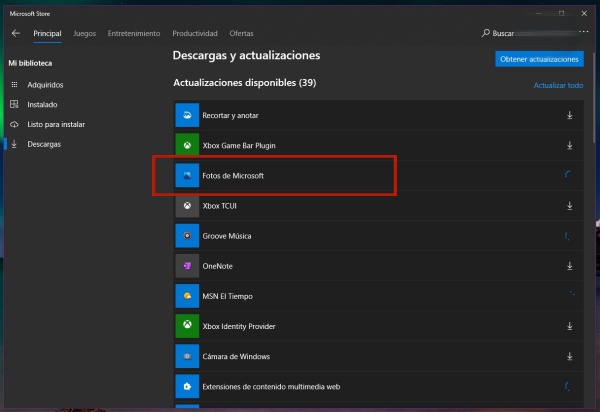The image size is (600, 412).
Task: Click the Groove Música progress spinner
Action: pyautogui.click(x=568, y=236)
